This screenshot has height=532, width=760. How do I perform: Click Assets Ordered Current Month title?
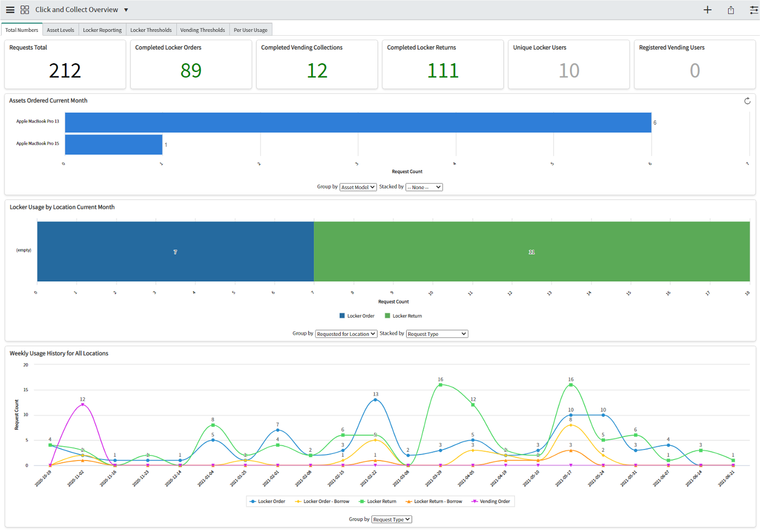click(48, 101)
